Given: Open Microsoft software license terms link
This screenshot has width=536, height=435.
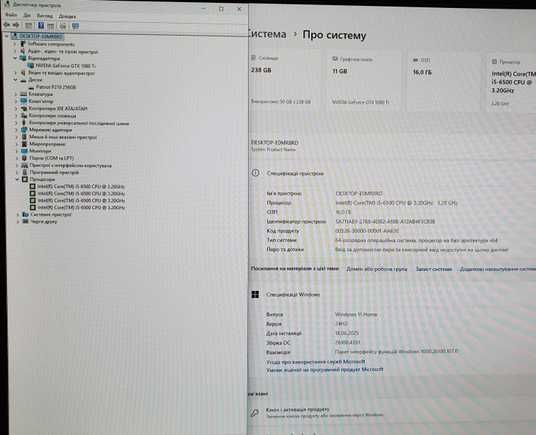Looking at the screenshot, I should [324, 369].
